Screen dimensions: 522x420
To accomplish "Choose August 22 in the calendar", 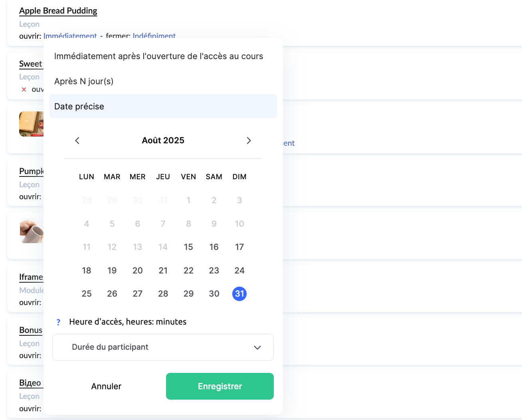I will 188,271.
